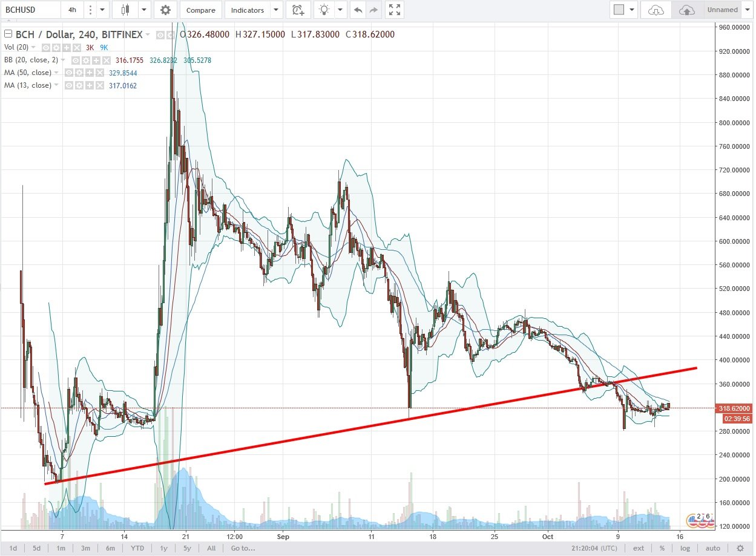The height and width of the screenshot is (556, 756).
Task: Undo last chart action
Action: 357,10
